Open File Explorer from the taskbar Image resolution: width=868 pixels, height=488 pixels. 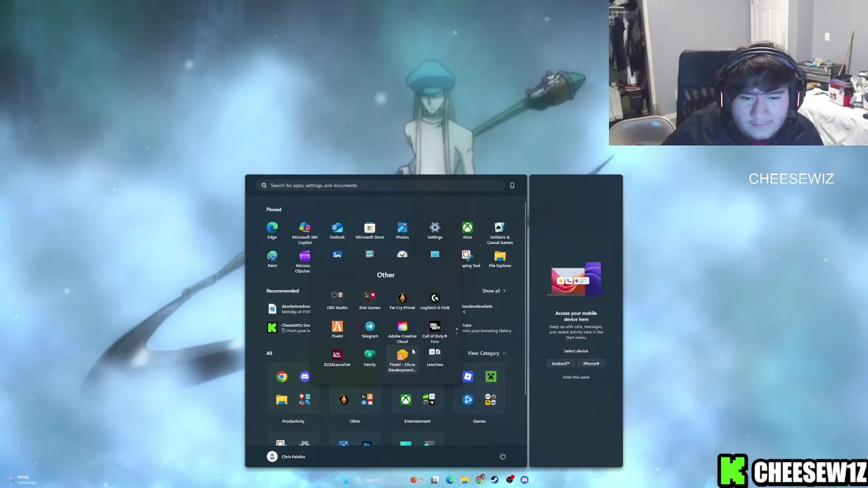[465, 480]
